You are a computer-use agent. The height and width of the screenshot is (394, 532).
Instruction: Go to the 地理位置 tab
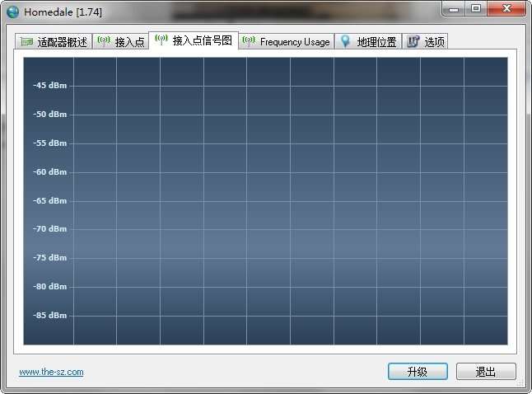coord(368,42)
